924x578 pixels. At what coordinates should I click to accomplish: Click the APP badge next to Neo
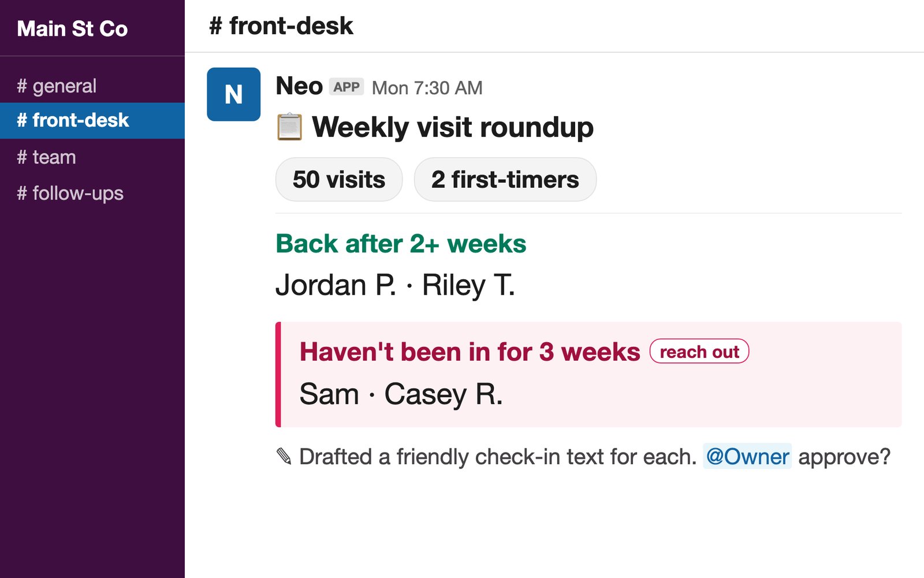pos(346,87)
